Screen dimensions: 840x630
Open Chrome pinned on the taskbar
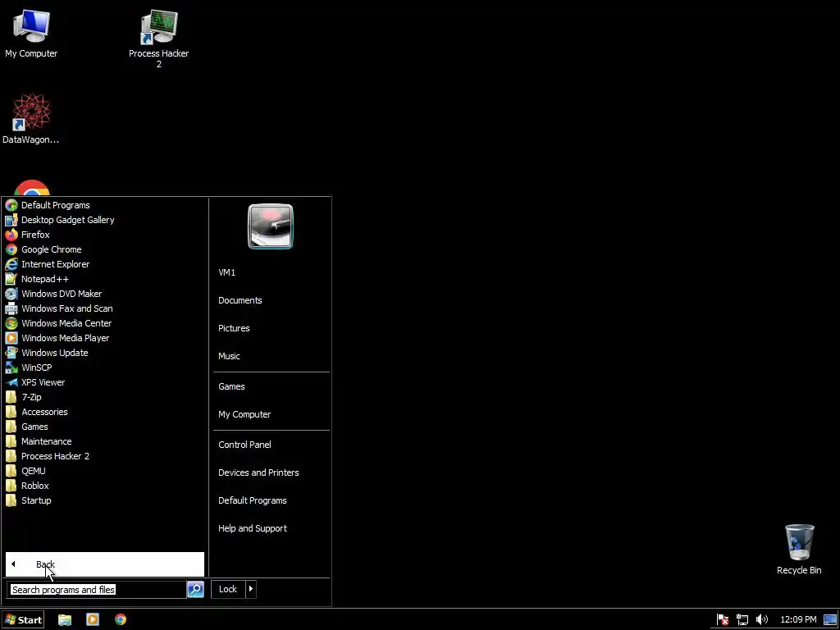tap(121, 620)
